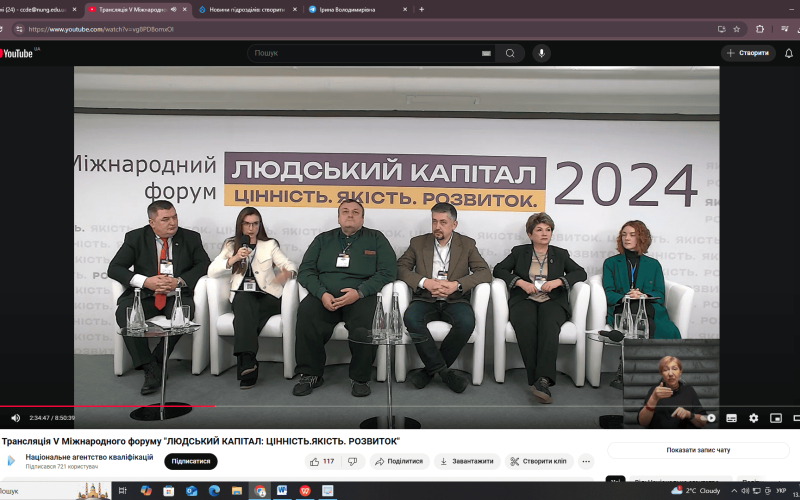Close the Ірина Володимирівна tab

click(x=405, y=9)
